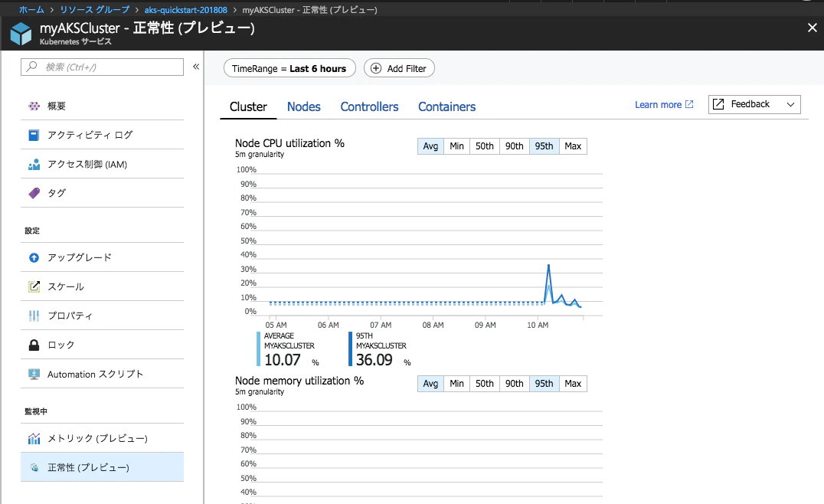
Task: Toggle Max for Node CPU utilization
Action: [573, 146]
